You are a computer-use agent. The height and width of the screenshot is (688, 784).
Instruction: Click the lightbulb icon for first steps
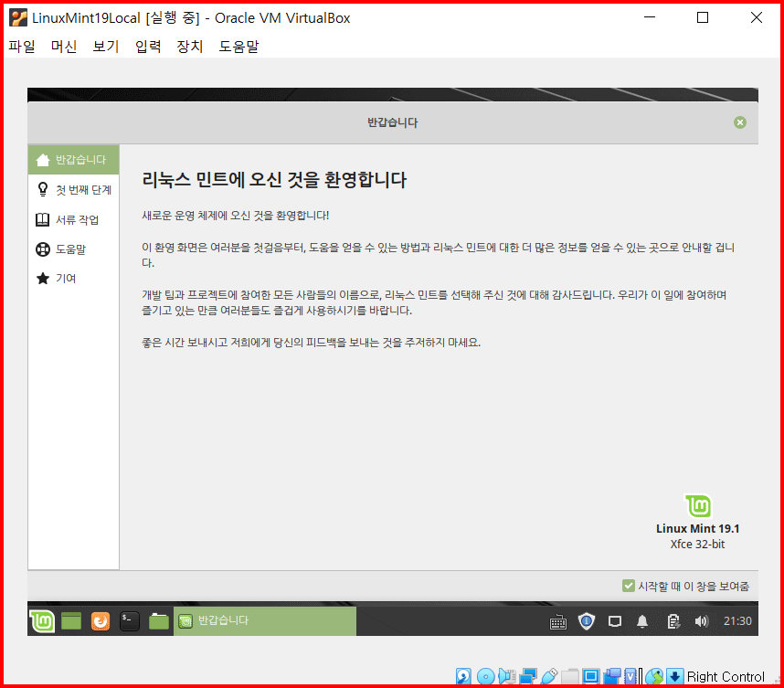43,189
